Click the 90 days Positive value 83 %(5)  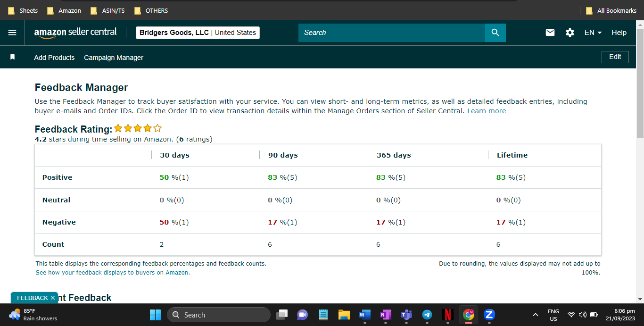click(282, 177)
